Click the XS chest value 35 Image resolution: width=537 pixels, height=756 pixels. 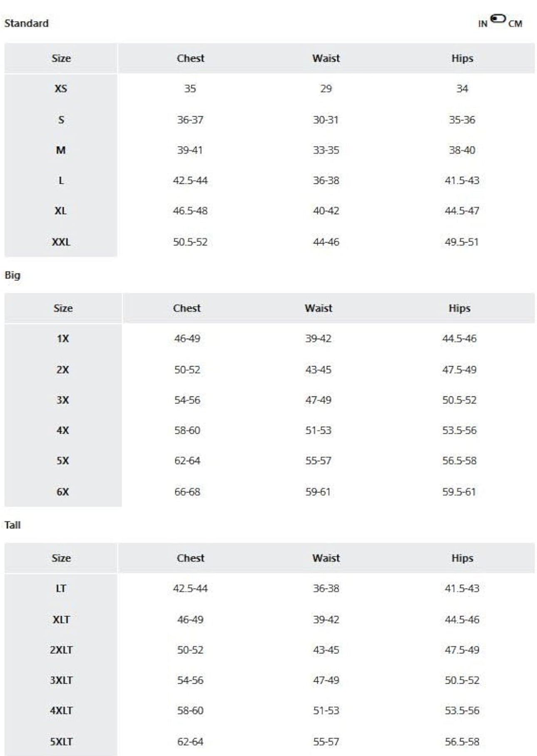click(x=190, y=89)
